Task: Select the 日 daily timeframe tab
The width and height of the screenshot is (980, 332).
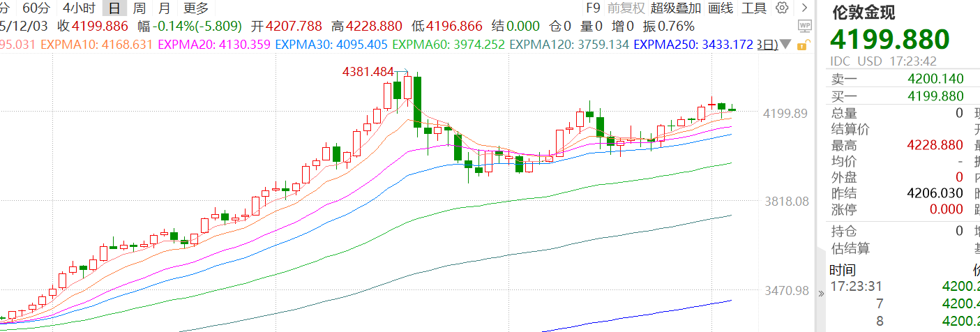Action: [114, 8]
